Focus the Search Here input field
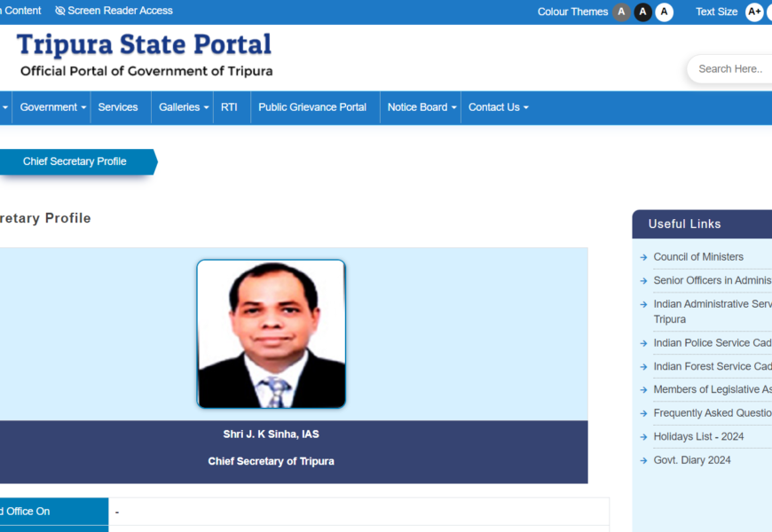This screenshot has width=772, height=532. pyautogui.click(x=732, y=69)
